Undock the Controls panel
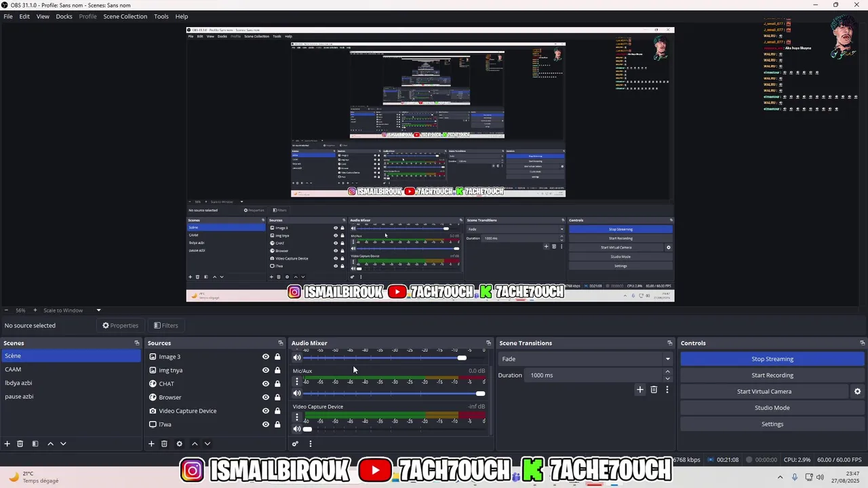Image resolution: width=868 pixels, height=488 pixels. pyautogui.click(x=862, y=343)
